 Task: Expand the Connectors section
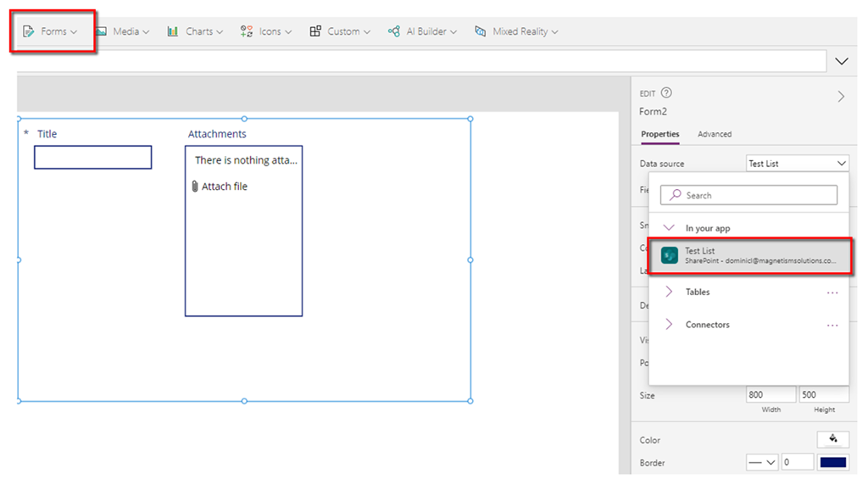point(669,325)
